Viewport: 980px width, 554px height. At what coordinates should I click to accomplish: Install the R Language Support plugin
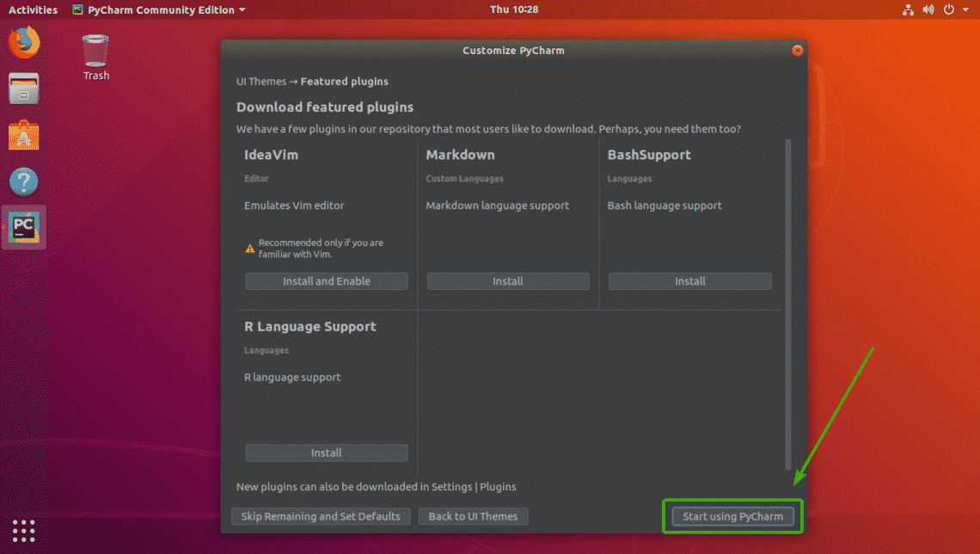tap(327, 452)
